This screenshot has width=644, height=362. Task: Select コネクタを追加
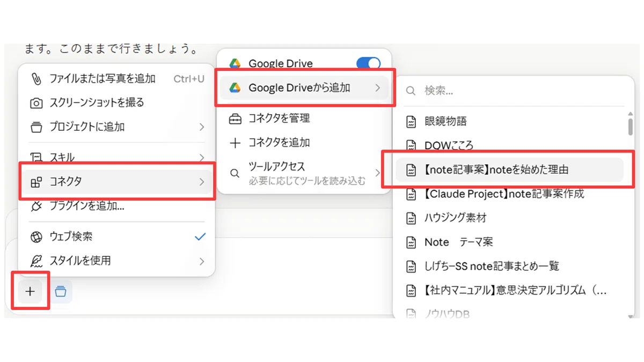[304, 143]
